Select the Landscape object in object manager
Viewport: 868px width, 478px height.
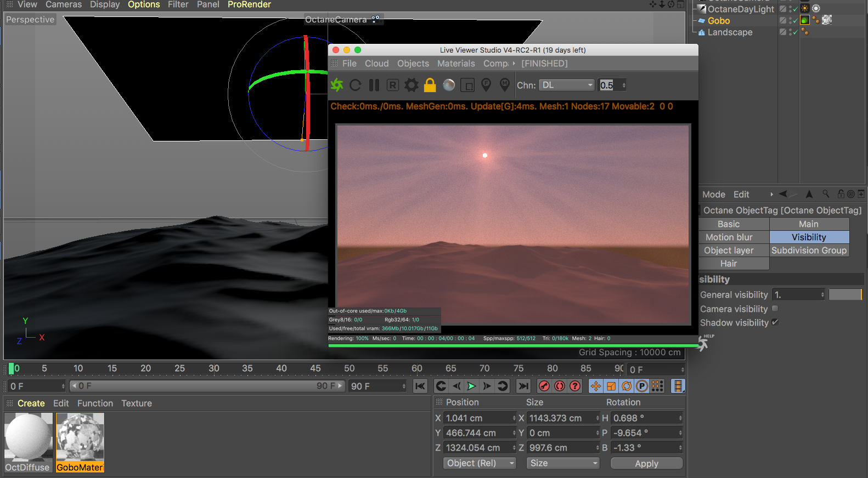pos(730,32)
